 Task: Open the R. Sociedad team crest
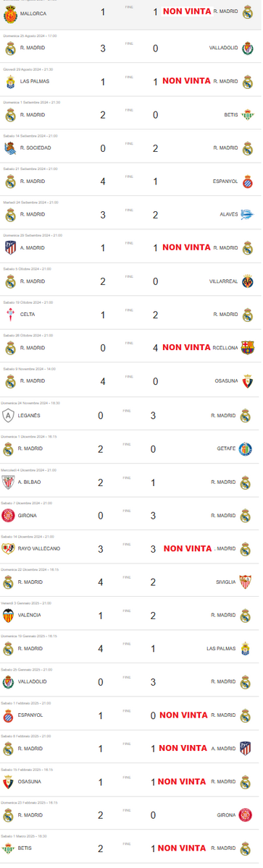tap(9, 148)
